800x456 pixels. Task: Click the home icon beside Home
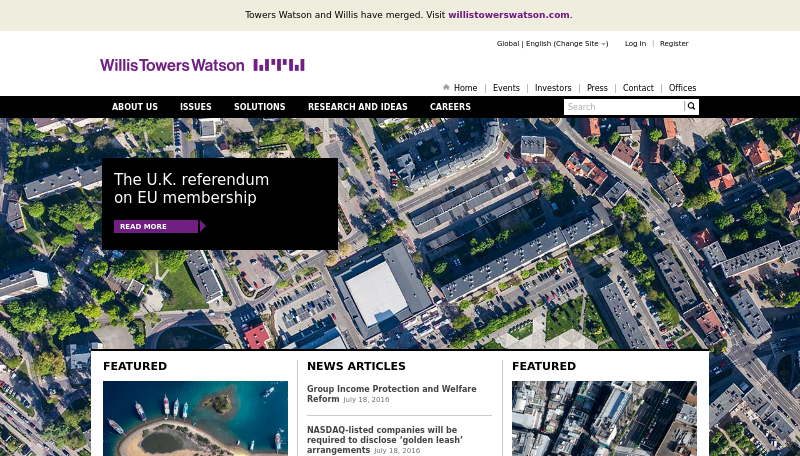pyautogui.click(x=446, y=87)
